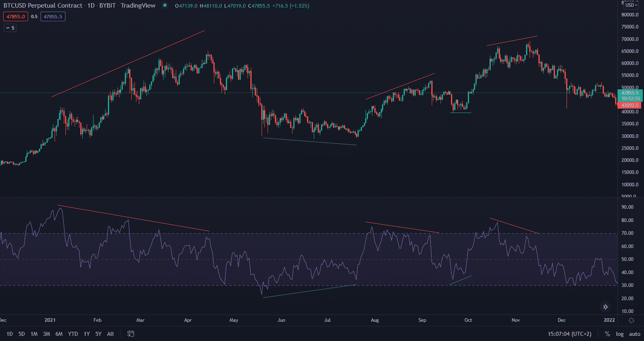
Task: Toggle auto scale mode
Action: point(634,334)
